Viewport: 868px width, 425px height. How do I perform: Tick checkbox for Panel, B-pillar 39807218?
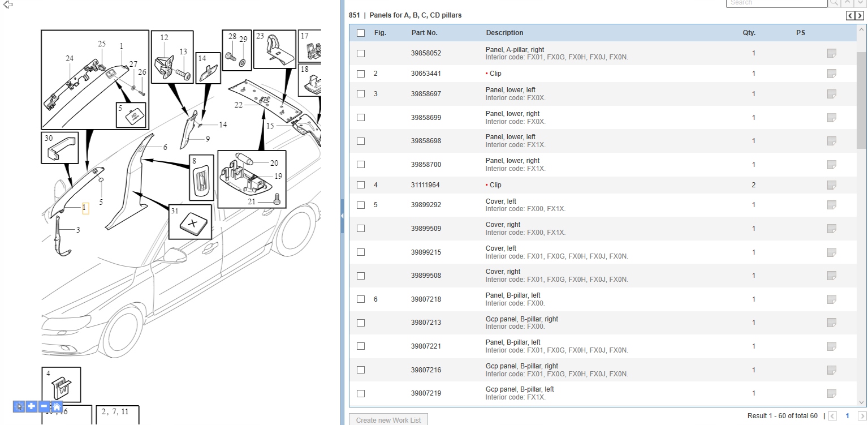tap(361, 299)
